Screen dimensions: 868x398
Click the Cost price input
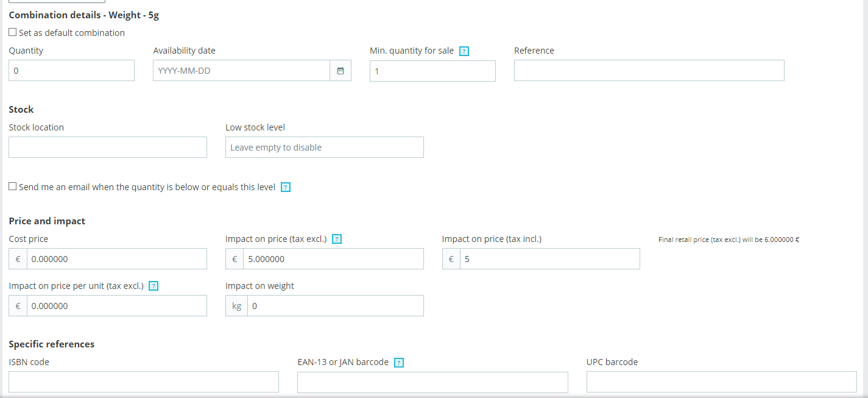116,259
